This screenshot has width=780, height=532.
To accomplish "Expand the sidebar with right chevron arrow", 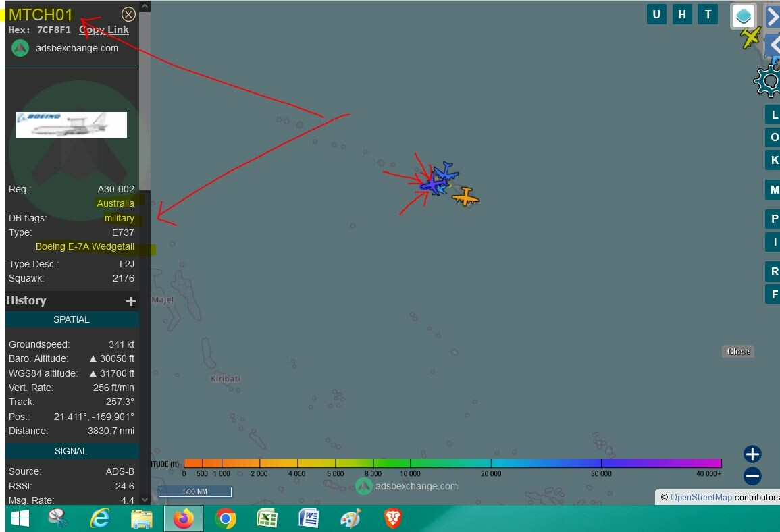I will pyautogui.click(x=773, y=16).
